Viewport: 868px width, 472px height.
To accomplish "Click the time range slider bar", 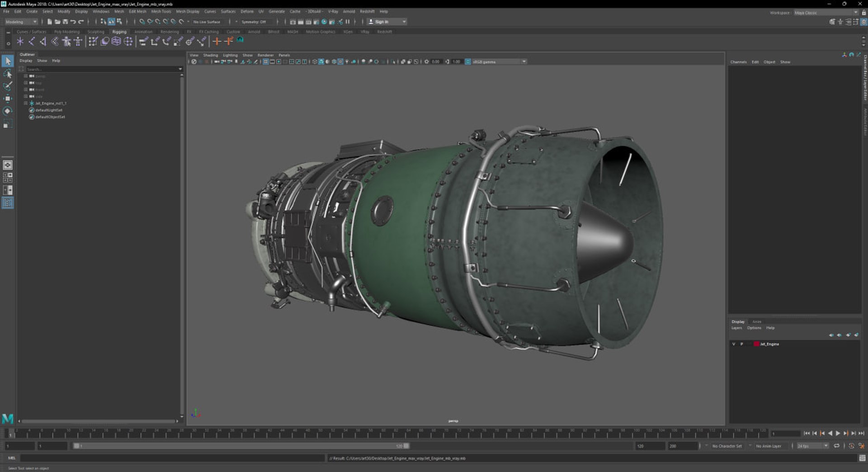I will click(241, 446).
